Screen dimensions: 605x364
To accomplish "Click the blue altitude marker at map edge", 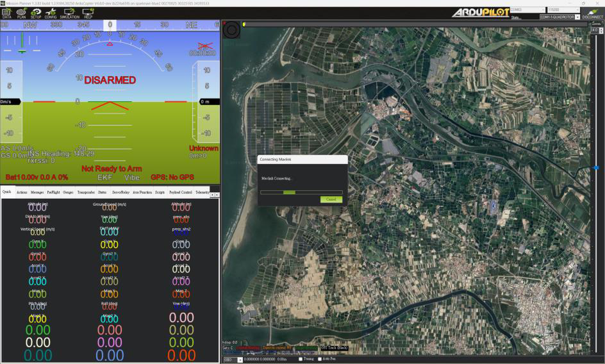I will click(x=596, y=167).
